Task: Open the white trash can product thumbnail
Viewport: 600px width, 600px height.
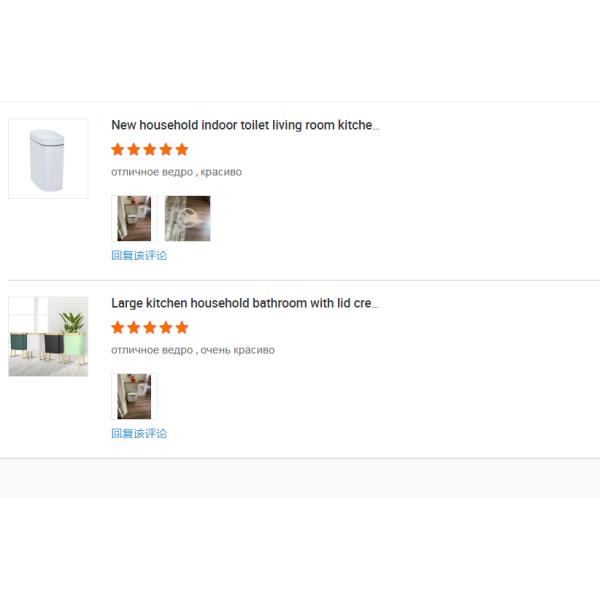Action: (x=48, y=158)
